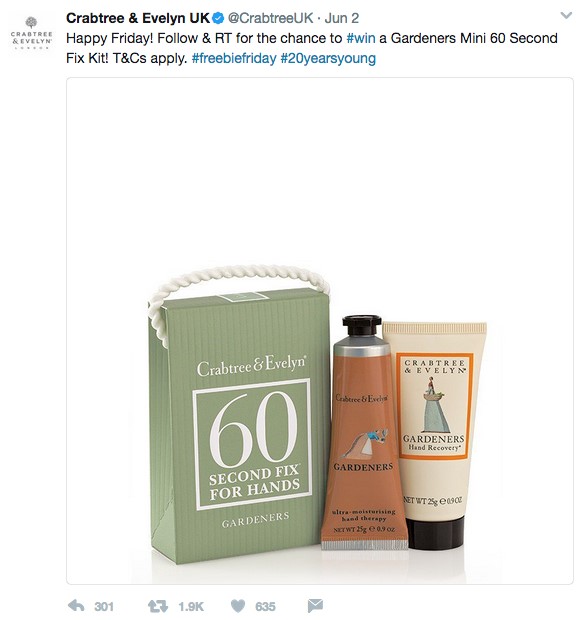
Task: View the 1.9K retweets count
Action: pyautogui.click(x=191, y=606)
